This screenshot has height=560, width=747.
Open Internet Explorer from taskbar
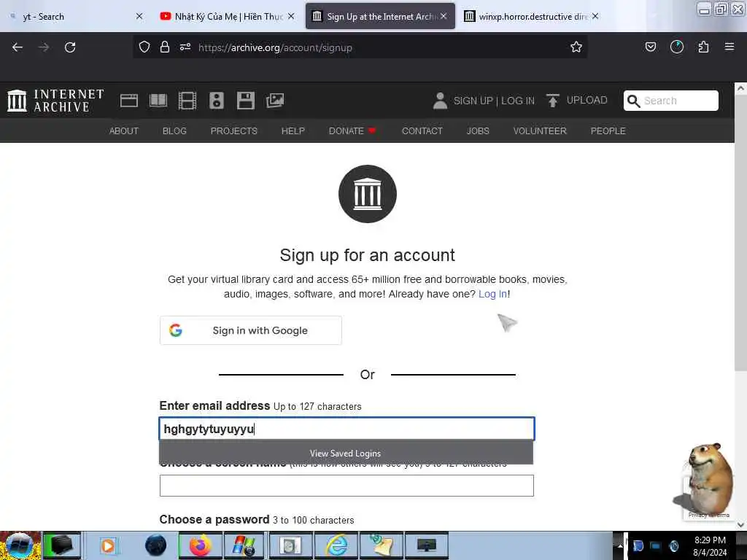(336, 545)
